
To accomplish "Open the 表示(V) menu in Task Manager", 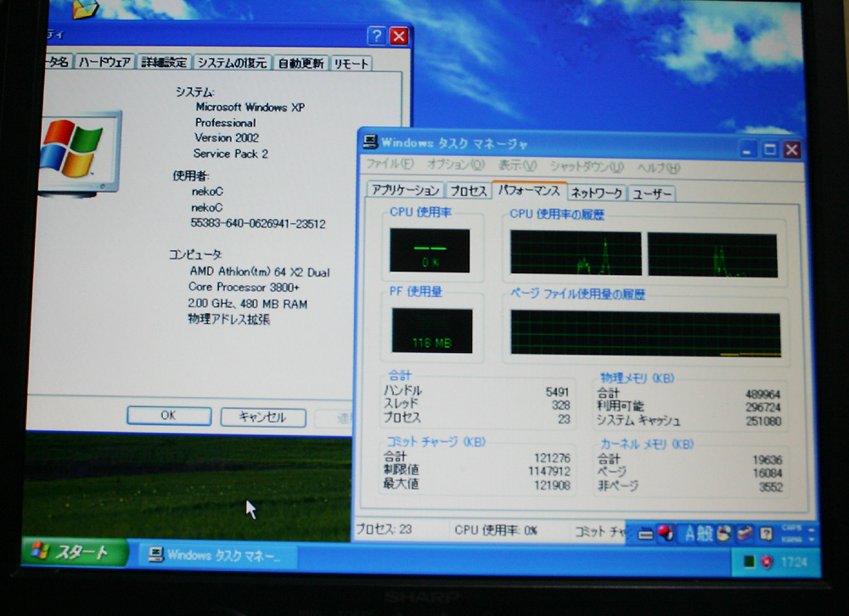I will click(517, 165).
